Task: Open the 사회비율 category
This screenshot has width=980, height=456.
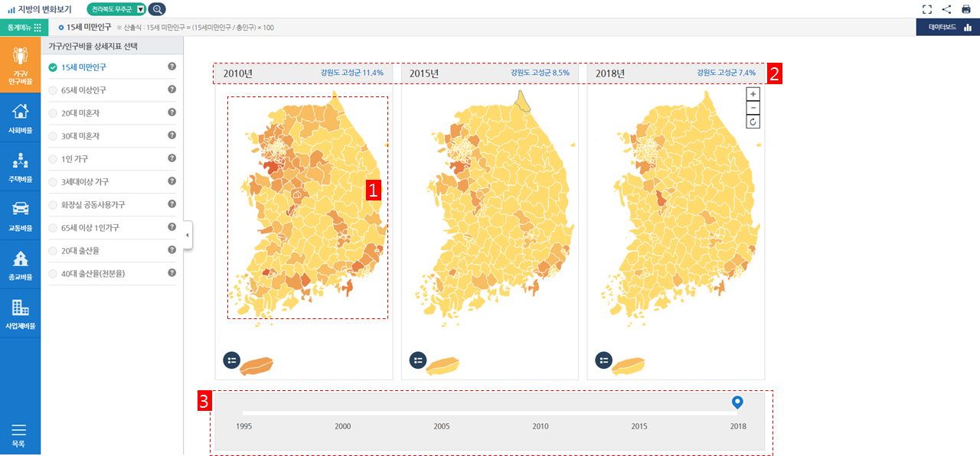Action: [x=20, y=119]
